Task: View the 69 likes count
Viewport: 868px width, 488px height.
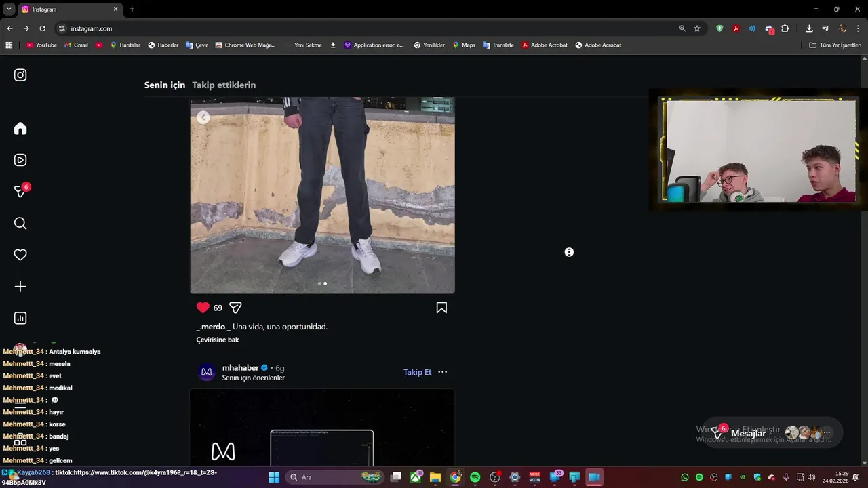Action: tap(218, 308)
